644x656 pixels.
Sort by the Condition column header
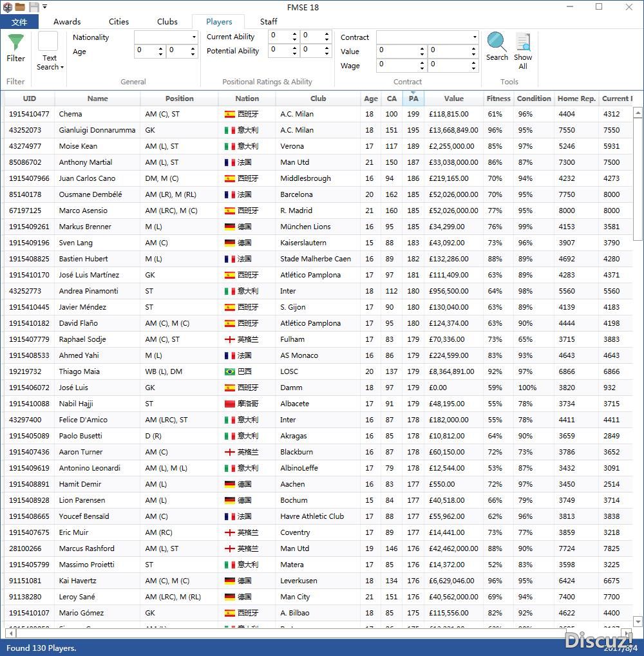[534, 98]
